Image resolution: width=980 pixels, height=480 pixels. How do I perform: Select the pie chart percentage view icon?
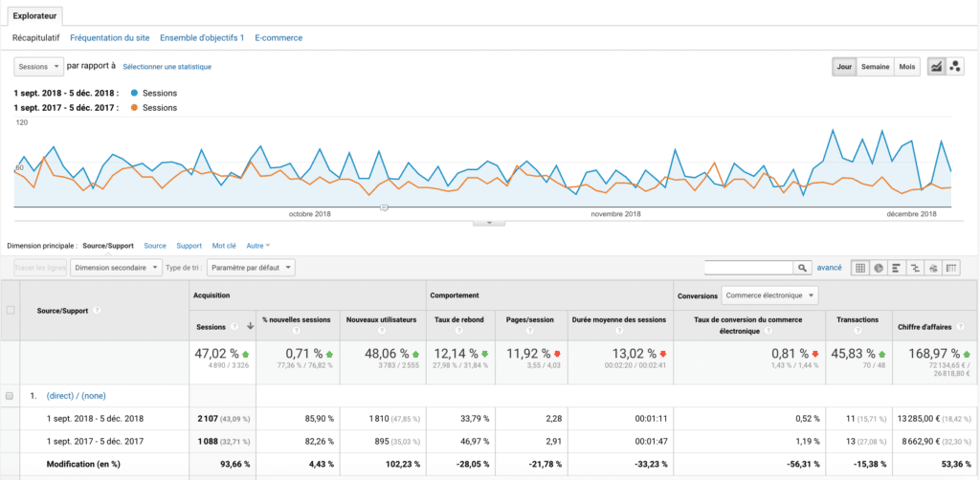(x=878, y=269)
